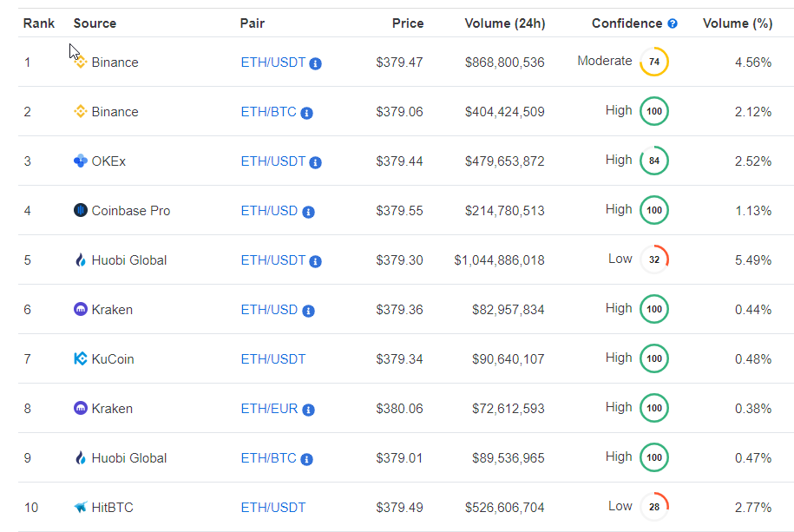Click OKEx confidence score 84 circle
794x532 pixels.
(654, 161)
